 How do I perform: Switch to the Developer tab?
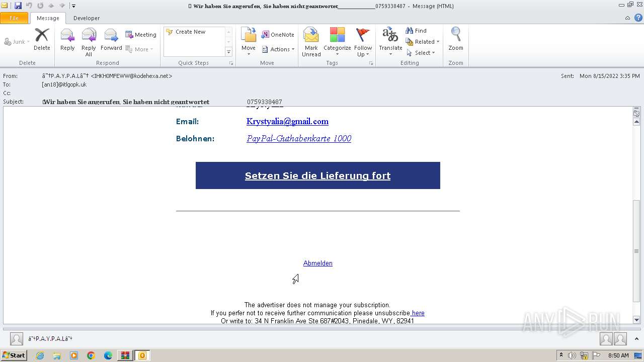point(87,18)
